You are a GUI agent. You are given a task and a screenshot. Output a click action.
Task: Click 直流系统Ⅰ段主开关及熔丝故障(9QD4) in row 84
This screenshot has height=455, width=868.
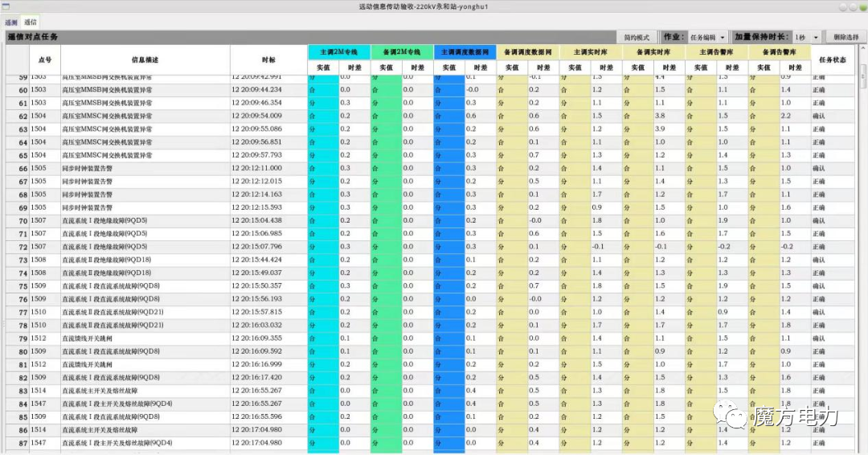[x=117, y=404]
